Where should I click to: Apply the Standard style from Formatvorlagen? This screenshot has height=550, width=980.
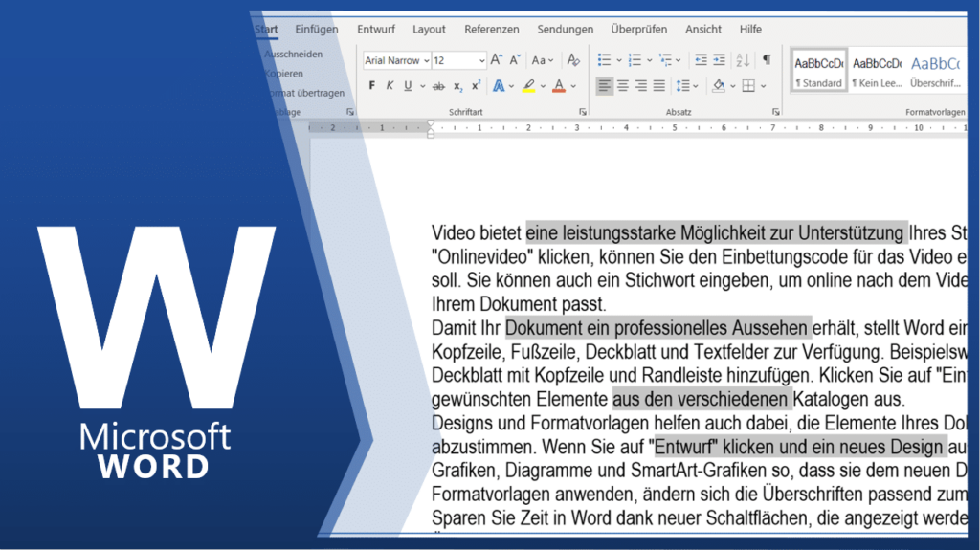pyautogui.click(x=818, y=72)
